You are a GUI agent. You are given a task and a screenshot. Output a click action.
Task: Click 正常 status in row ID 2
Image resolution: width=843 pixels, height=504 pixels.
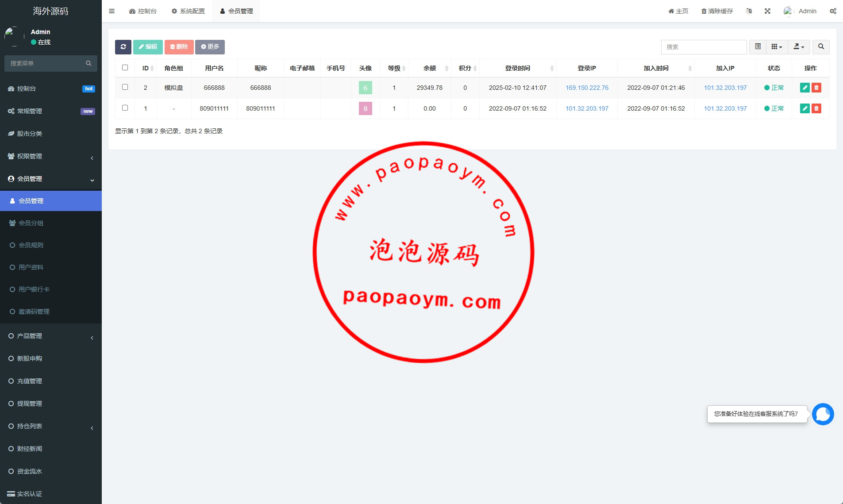pos(774,88)
